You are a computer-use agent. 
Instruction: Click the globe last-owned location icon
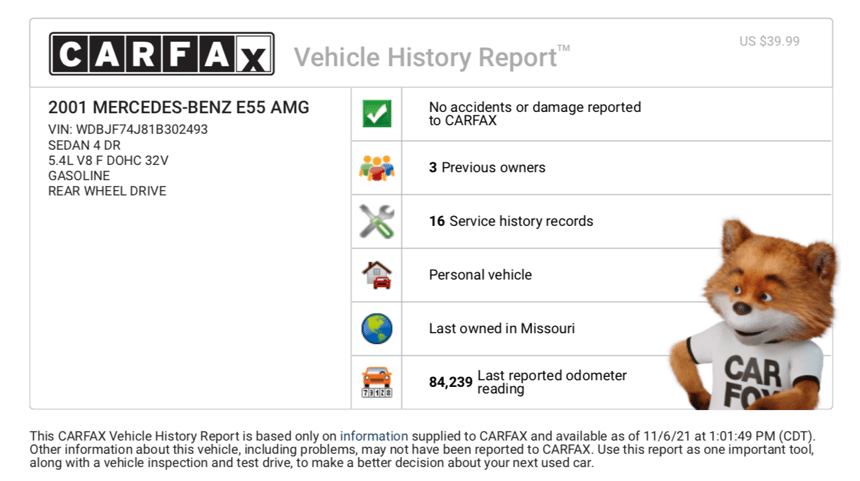[x=377, y=328]
